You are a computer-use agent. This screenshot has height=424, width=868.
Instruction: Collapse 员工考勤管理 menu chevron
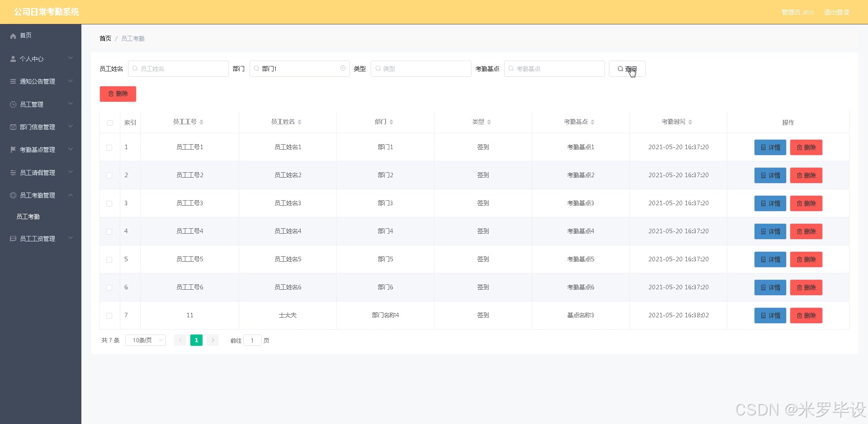[71, 195]
